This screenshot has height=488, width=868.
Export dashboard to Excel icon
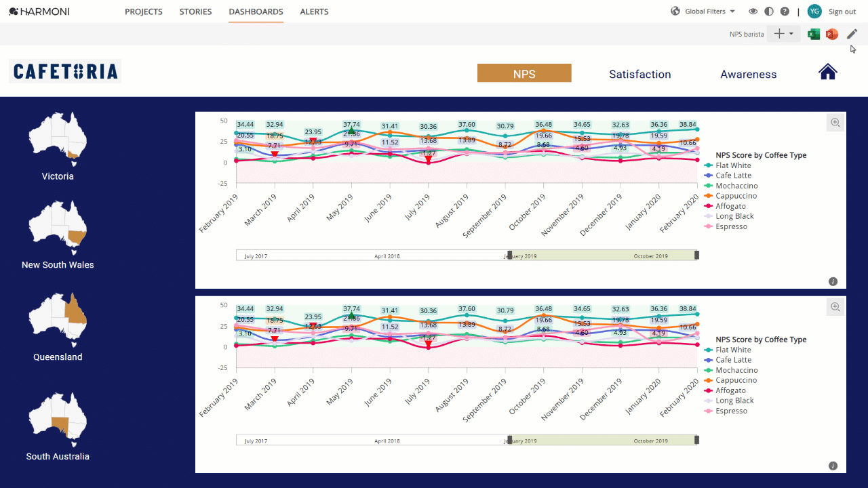(x=814, y=34)
